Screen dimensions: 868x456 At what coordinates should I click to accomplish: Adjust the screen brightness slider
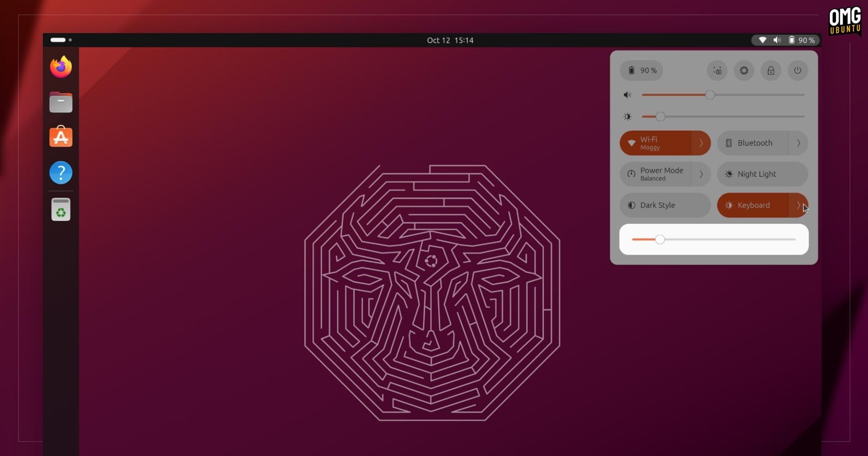tap(723, 117)
